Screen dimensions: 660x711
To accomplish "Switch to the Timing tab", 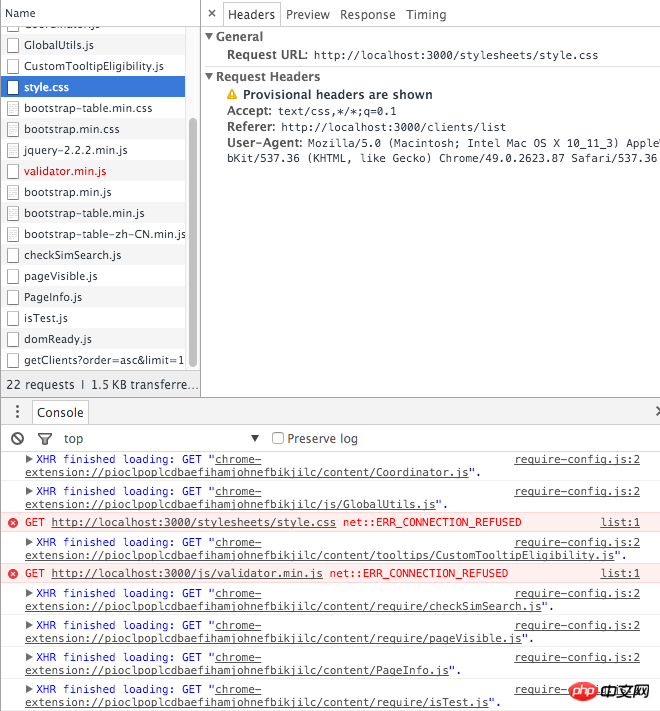I will point(426,15).
